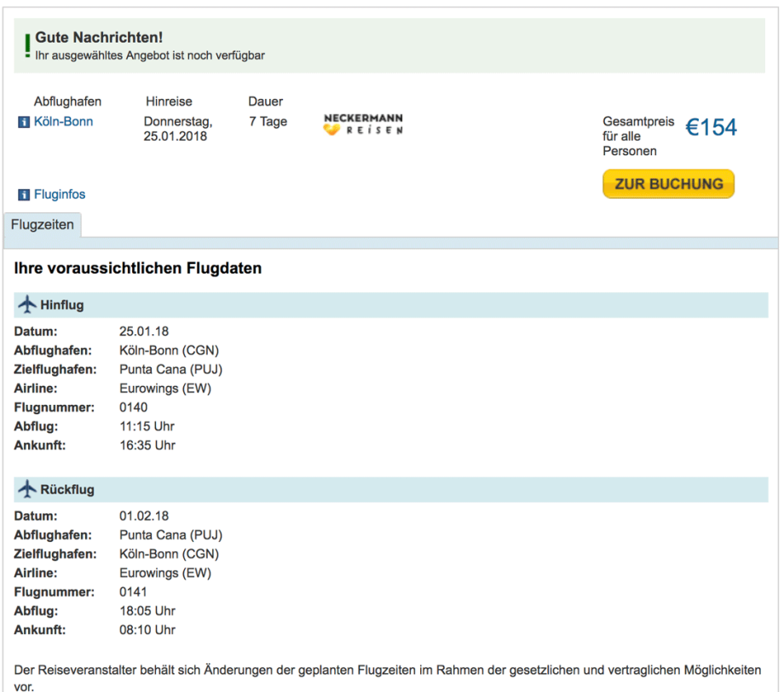Open the Fluginfos link
Screen dimensions: 784x692
click(x=60, y=194)
